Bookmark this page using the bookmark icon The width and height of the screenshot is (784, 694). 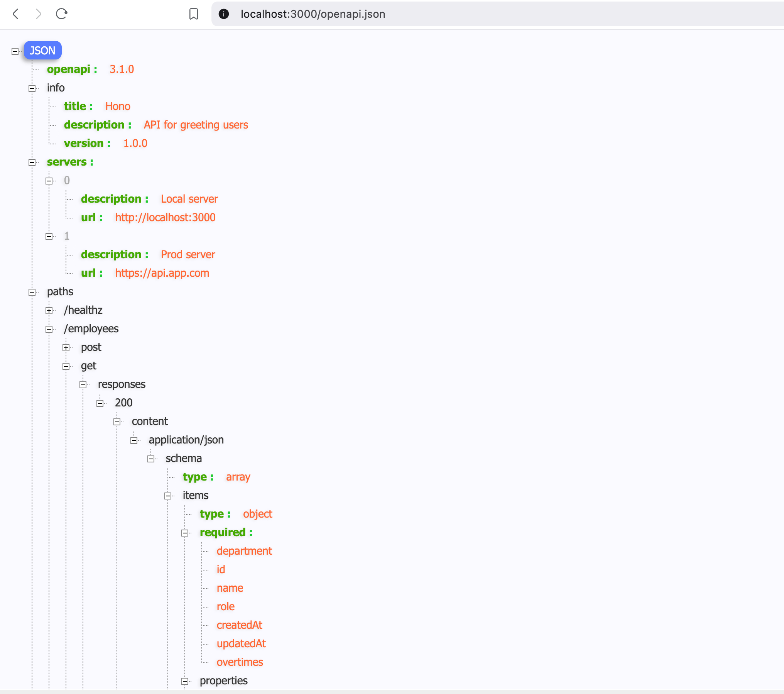click(194, 14)
